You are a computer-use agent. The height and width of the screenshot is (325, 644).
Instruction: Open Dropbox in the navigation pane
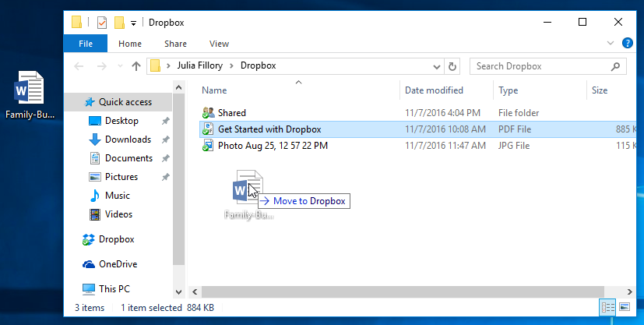116,239
